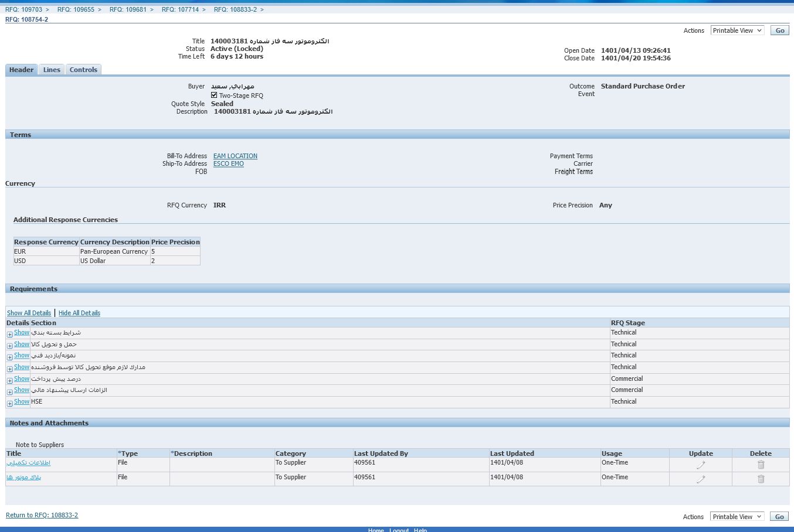
Task: Click the update pencil icon for پلاک موتور ها attachment
Action: point(701,479)
